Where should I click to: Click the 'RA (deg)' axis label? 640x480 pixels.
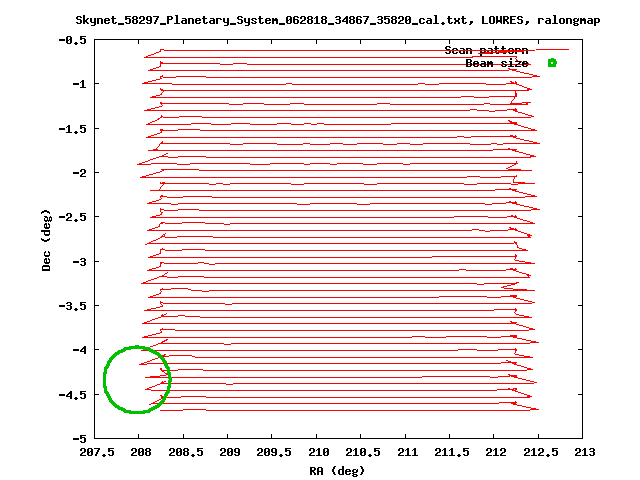click(337, 471)
